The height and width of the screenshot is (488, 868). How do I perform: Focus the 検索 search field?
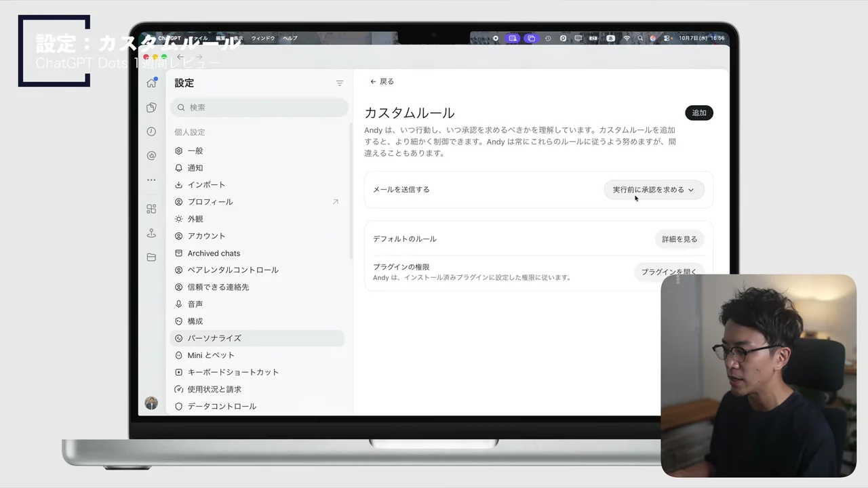pos(259,107)
